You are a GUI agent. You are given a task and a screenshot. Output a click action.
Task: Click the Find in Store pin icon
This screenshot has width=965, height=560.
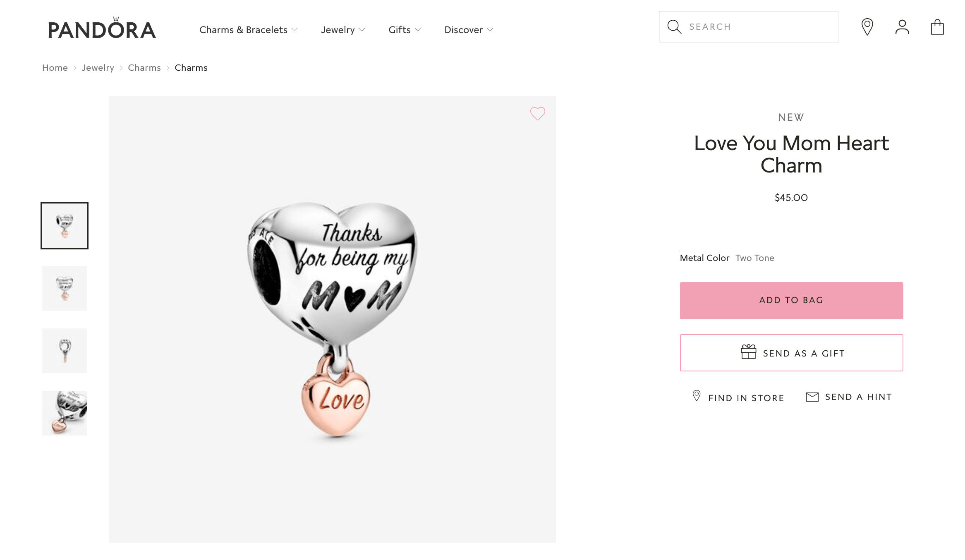(697, 396)
